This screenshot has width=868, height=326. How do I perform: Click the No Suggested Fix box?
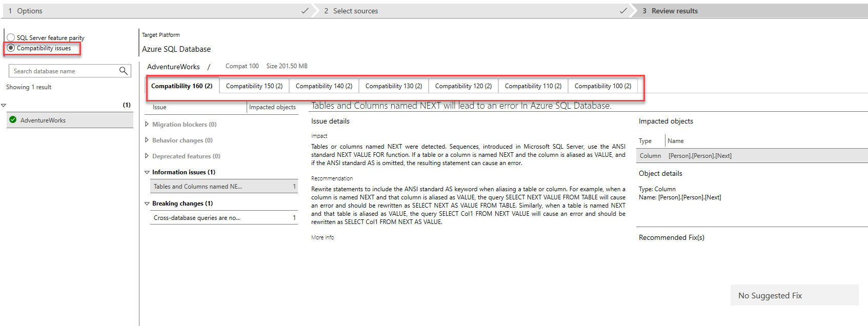coord(794,295)
